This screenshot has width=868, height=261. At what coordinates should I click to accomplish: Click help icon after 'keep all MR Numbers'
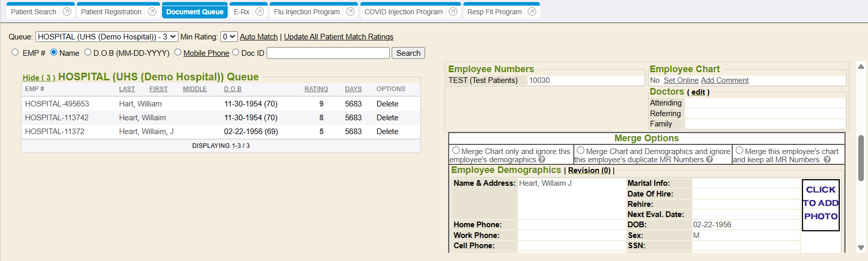(x=827, y=160)
